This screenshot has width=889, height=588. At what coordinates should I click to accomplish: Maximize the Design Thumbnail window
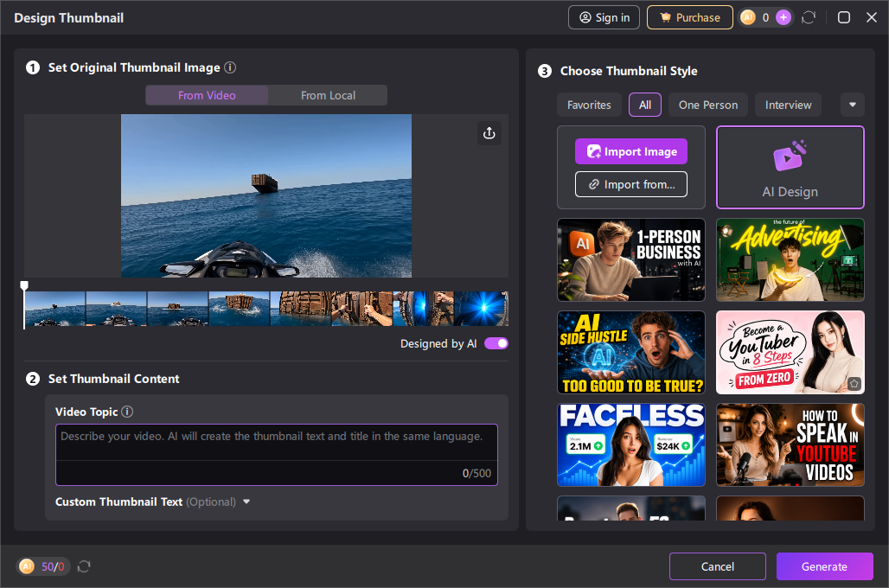(844, 17)
